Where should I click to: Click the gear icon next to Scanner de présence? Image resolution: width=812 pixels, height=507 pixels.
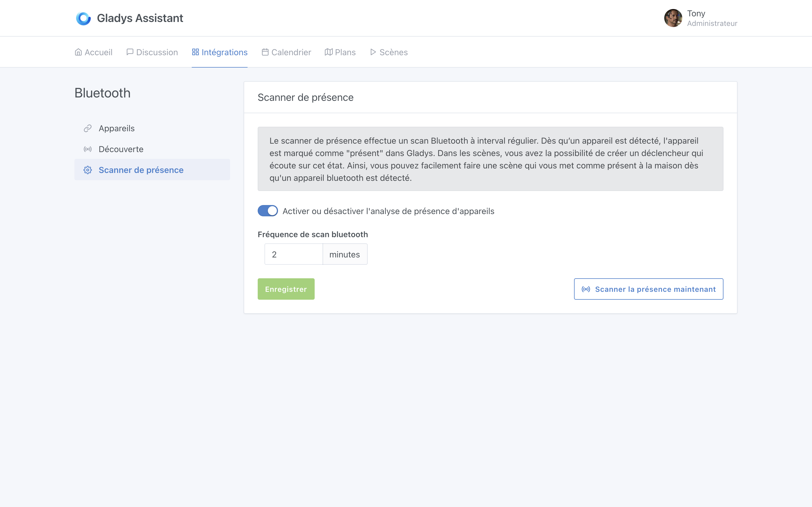(x=88, y=170)
